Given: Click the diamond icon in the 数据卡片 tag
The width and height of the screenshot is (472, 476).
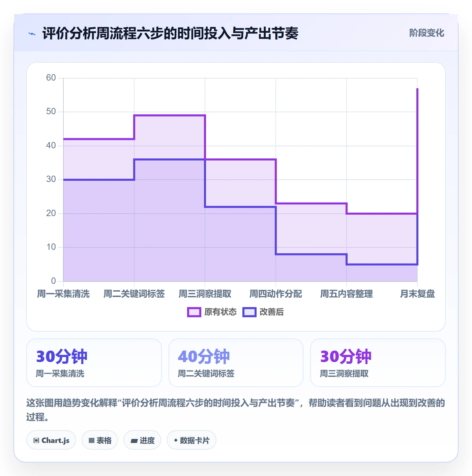Looking at the screenshot, I should [176, 440].
